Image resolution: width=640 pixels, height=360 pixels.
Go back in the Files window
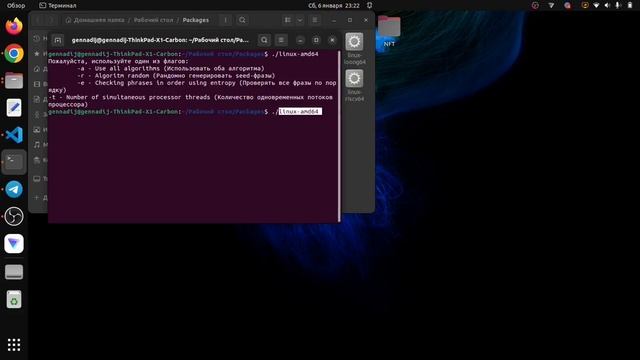[38, 20]
